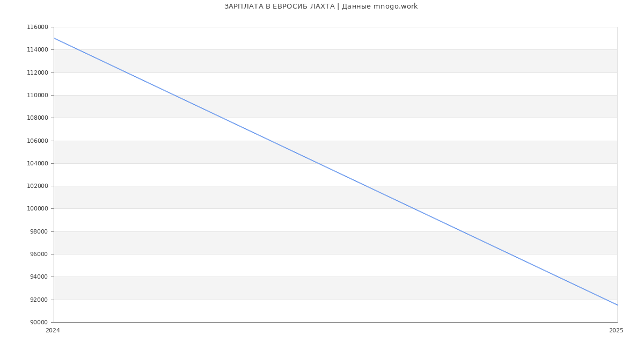Viewport: 644px width, 349px height.
Task: Click the 94000 y-axis label
Action: (x=39, y=277)
